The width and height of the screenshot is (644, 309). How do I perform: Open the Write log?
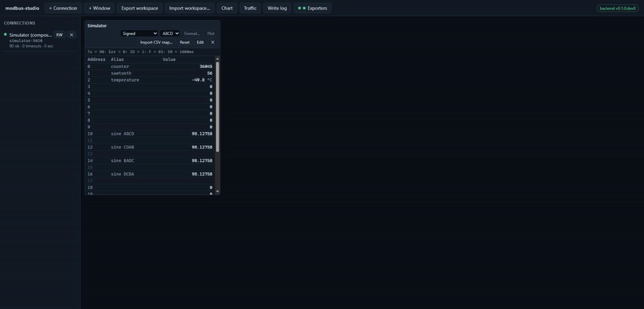[x=277, y=8]
